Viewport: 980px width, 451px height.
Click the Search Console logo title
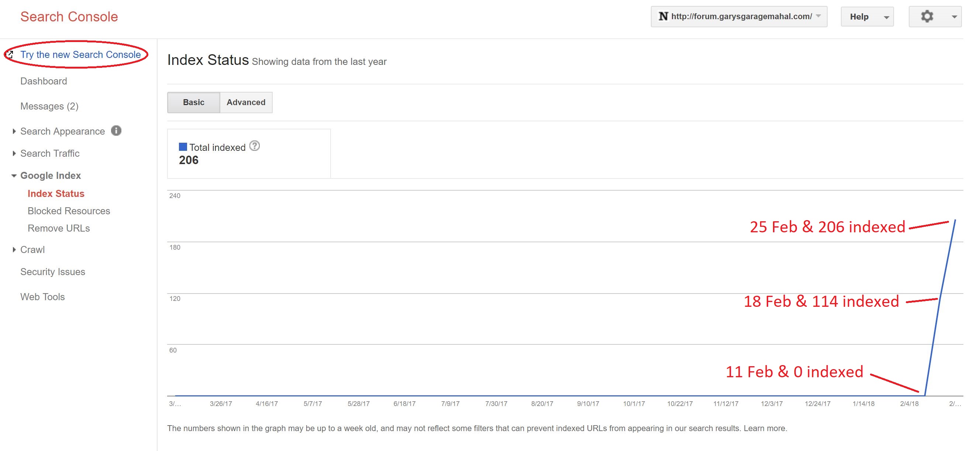point(69,17)
